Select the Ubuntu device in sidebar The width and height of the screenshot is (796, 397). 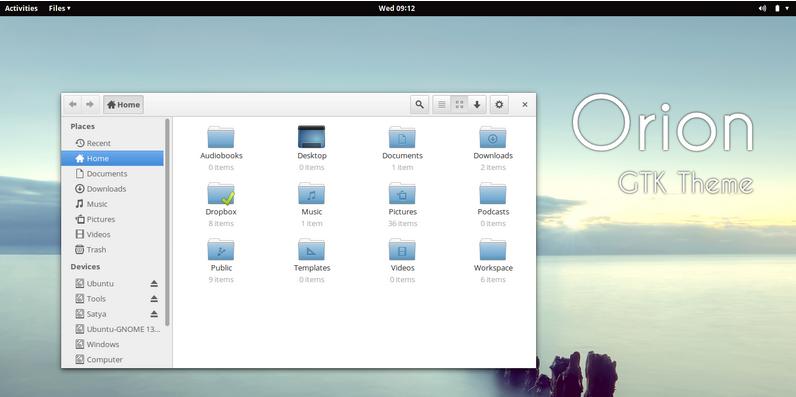tap(112, 283)
